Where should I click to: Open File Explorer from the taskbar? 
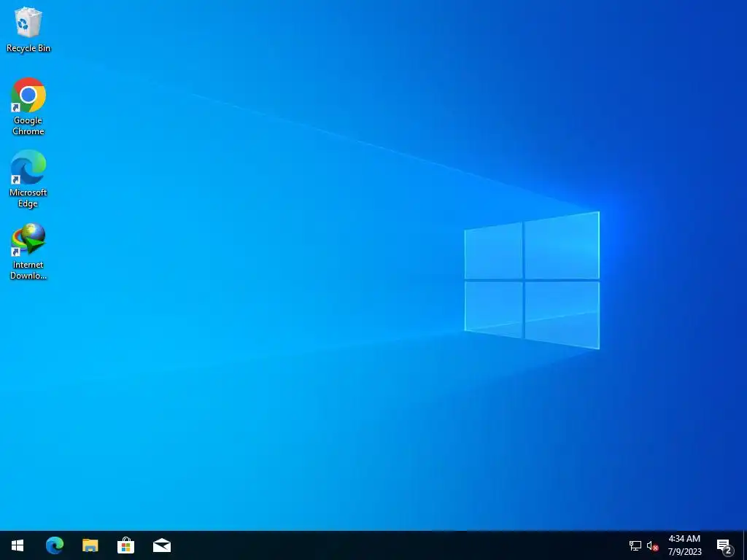click(90, 545)
